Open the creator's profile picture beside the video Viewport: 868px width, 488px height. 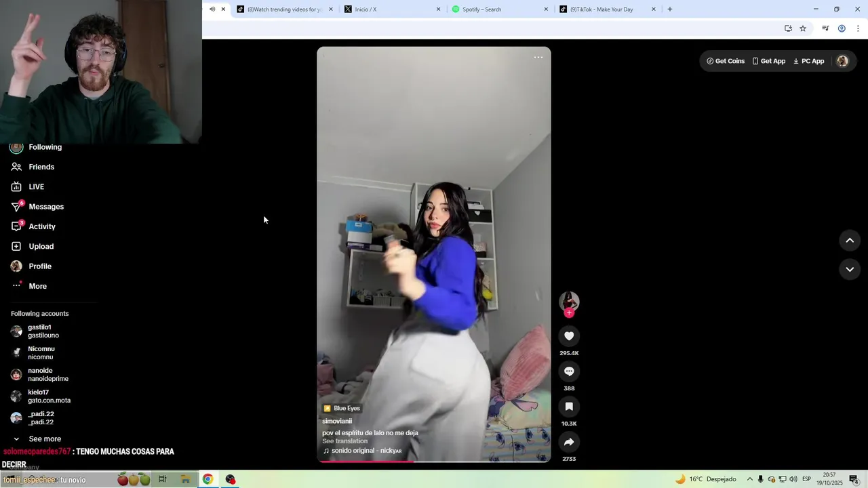[569, 301]
